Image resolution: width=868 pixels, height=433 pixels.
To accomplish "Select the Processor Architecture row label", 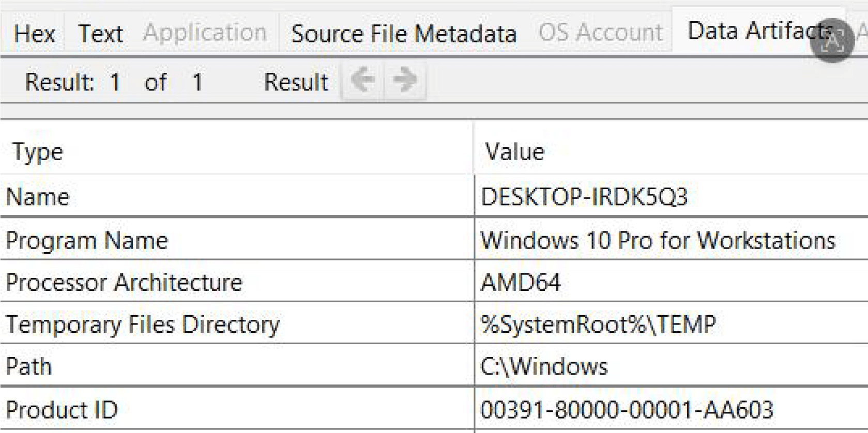I will [124, 283].
